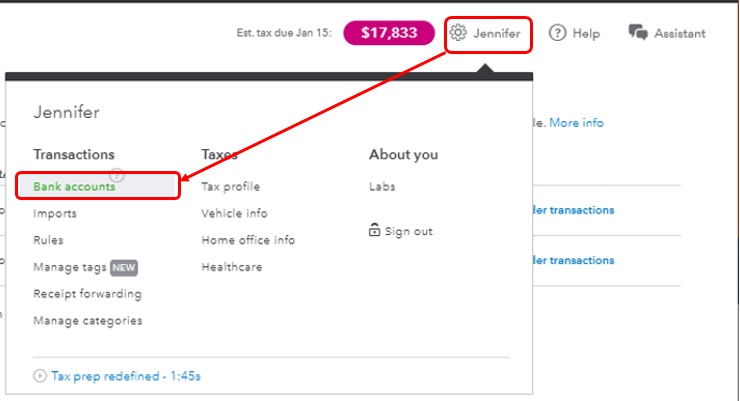Select Healthcare under Taxes
740x401 pixels.
pyautogui.click(x=231, y=267)
